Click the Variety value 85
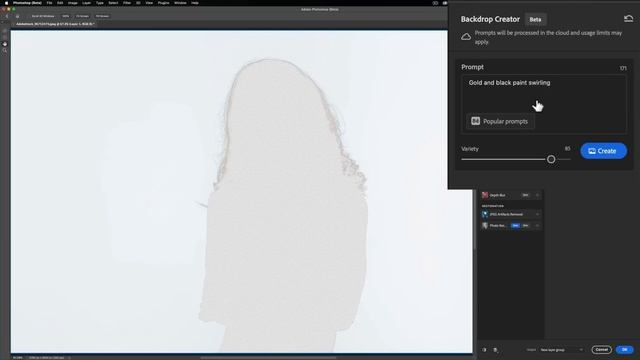The width and height of the screenshot is (640, 360). 567,149
